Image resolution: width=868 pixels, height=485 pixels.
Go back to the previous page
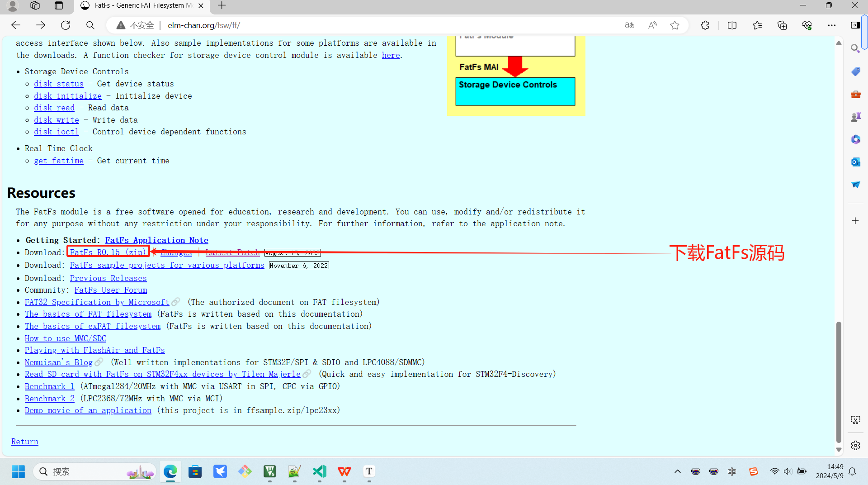16,25
